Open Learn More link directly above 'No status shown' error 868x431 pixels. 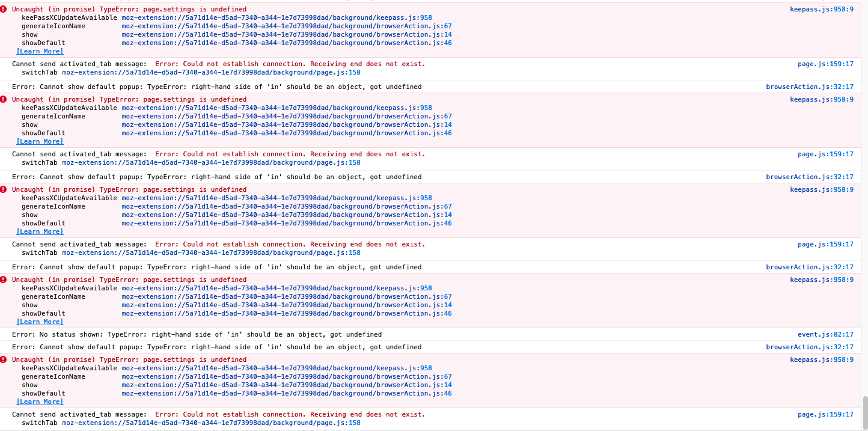(x=40, y=322)
